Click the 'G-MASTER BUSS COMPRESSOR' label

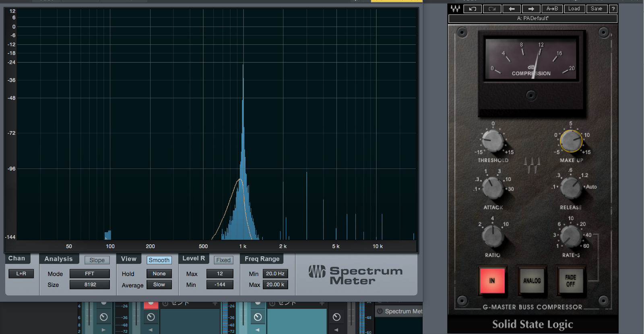pos(533,307)
